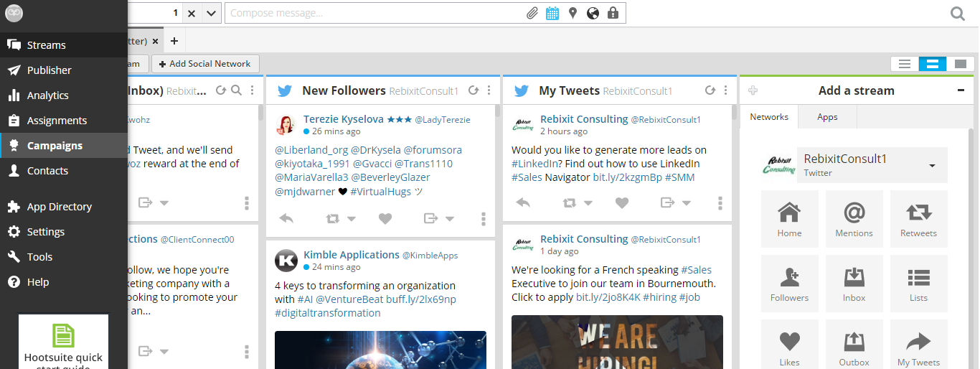Click Add Social Network button

coord(205,64)
